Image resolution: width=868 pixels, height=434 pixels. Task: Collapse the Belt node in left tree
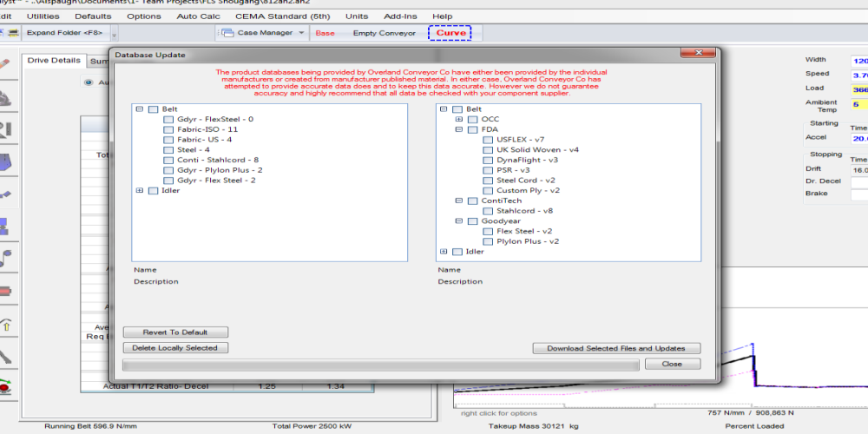[140, 109]
